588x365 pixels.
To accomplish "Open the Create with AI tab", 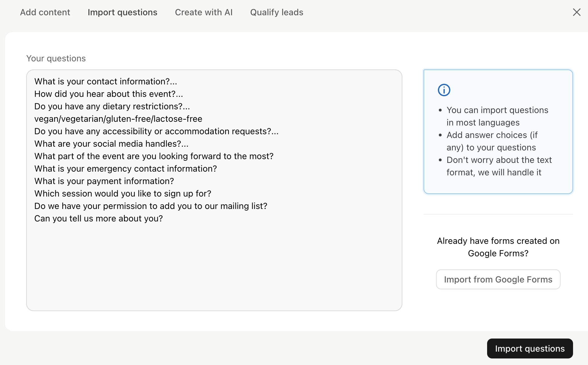I will [x=204, y=12].
